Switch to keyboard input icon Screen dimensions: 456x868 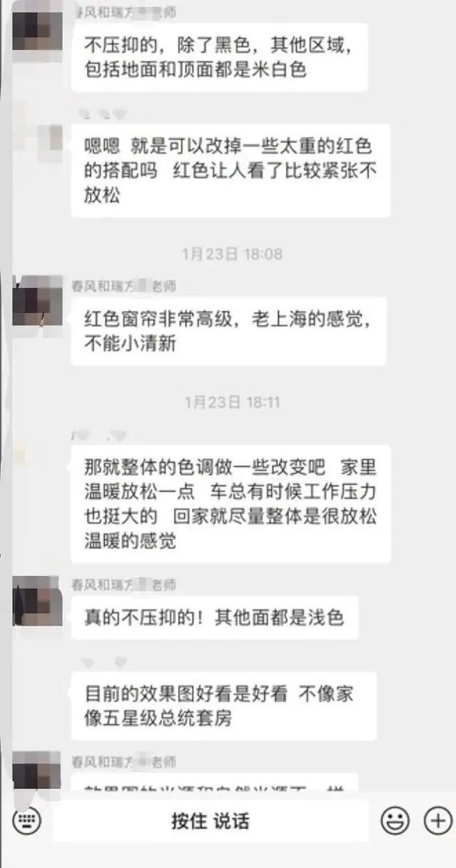pos(27,821)
